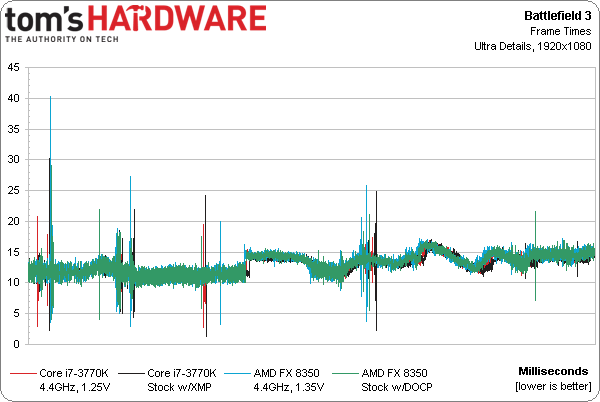Click the y-axis label 5
This screenshot has height=402, width=600.
pos(16,314)
